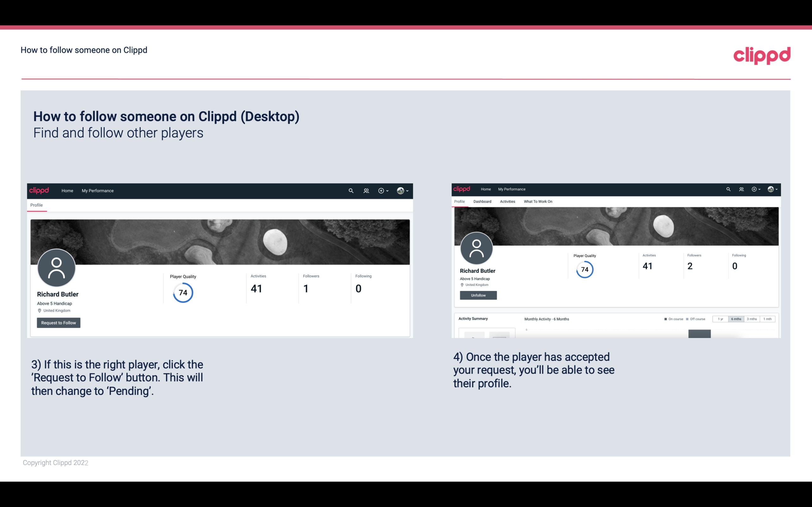Select the '6 mths' activity time toggle

pyautogui.click(x=736, y=318)
